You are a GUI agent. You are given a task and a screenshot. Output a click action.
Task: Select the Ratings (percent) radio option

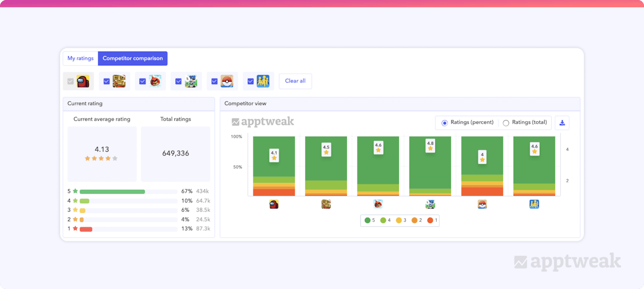click(x=444, y=123)
